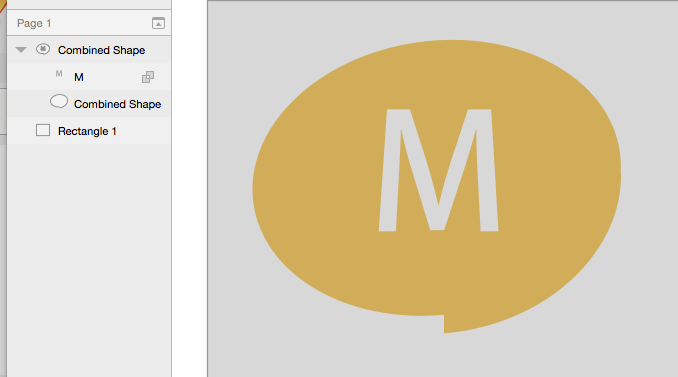
Task: Select the top Combined Shape layer name
Action: pyautogui.click(x=102, y=50)
